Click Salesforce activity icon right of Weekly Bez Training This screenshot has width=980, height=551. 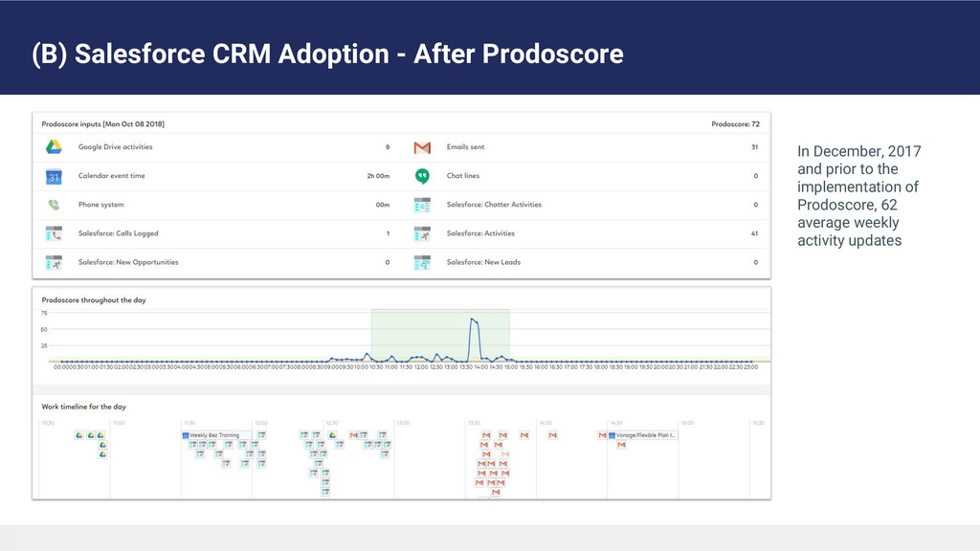coord(261,435)
